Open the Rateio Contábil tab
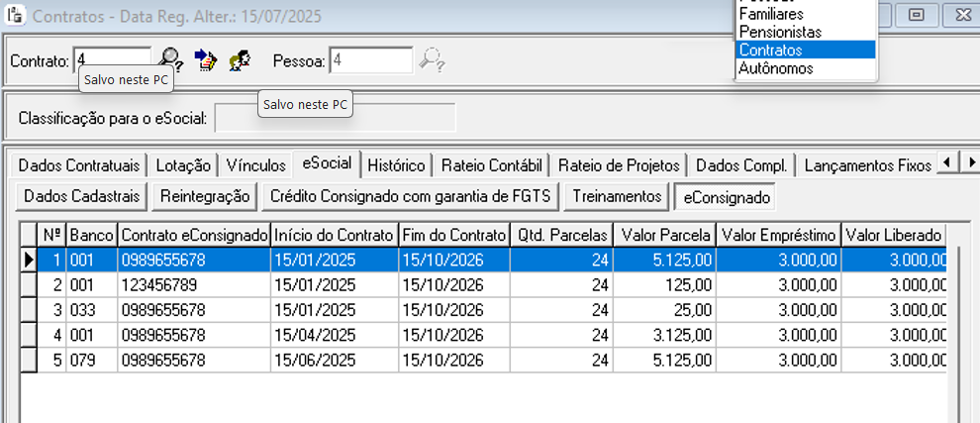Screen dimensions: 980x423 point(491,165)
